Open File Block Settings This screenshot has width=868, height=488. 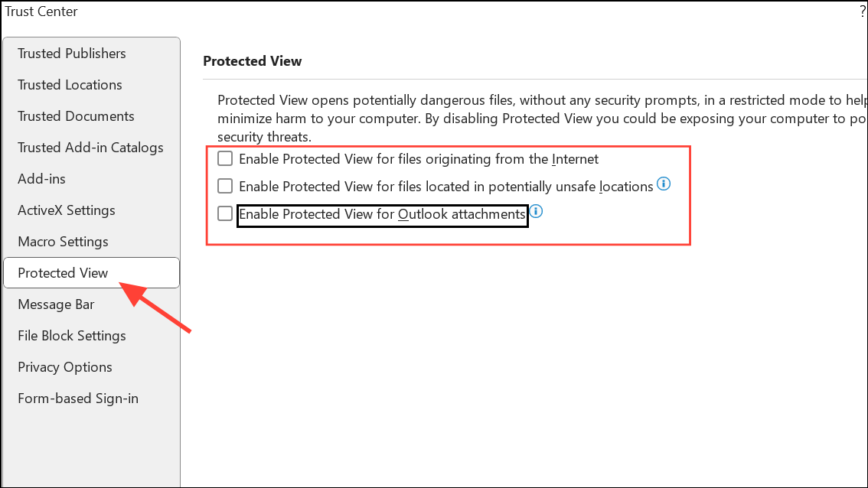pos(71,335)
